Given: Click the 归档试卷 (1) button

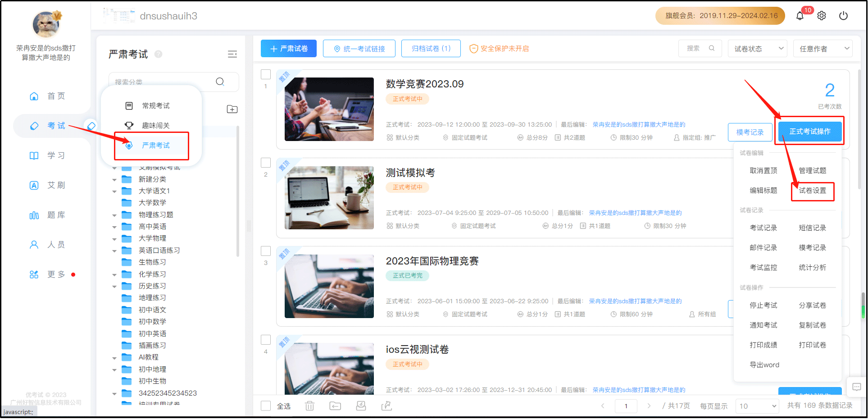Looking at the screenshot, I should pos(431,48).
